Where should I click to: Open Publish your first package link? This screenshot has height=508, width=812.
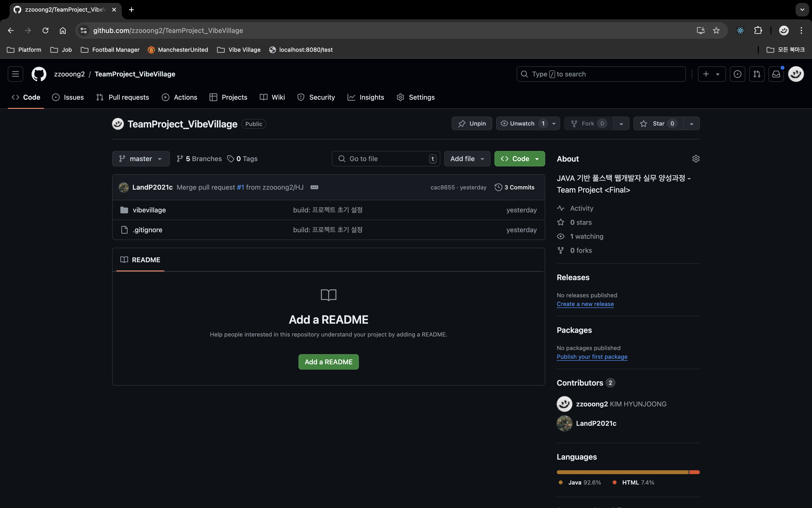click(x=592, y=357)
